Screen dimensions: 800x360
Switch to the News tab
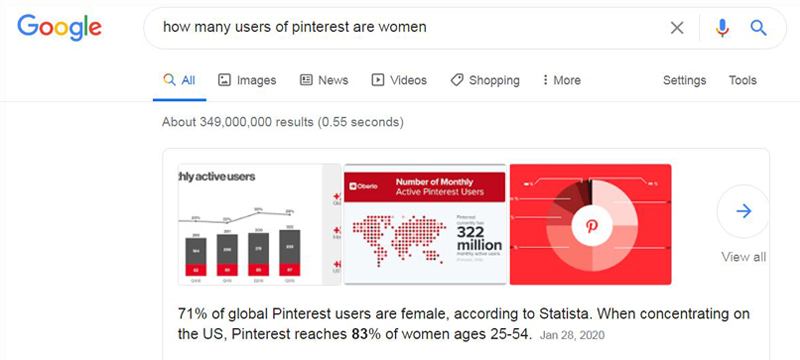pos(324,80)
